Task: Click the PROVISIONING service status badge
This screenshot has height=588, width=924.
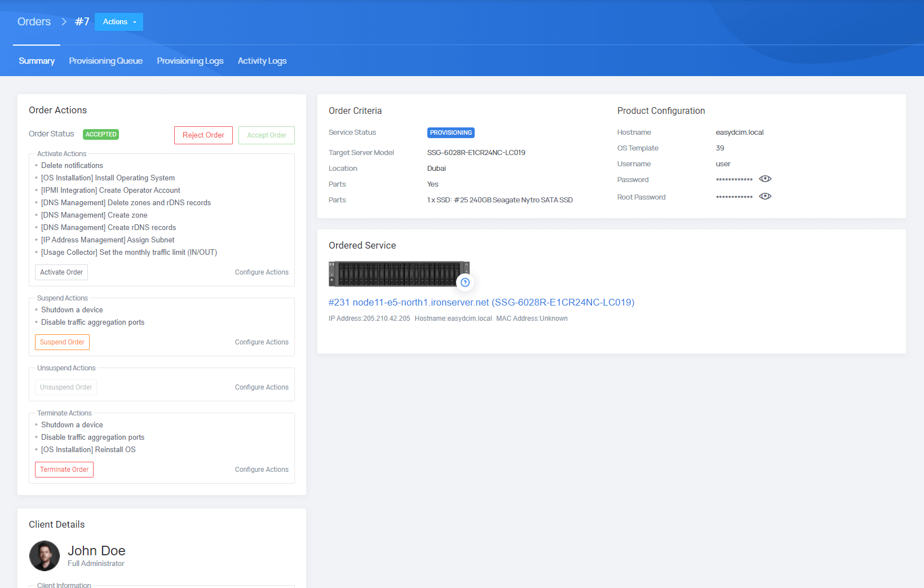Action: point(451,133)
